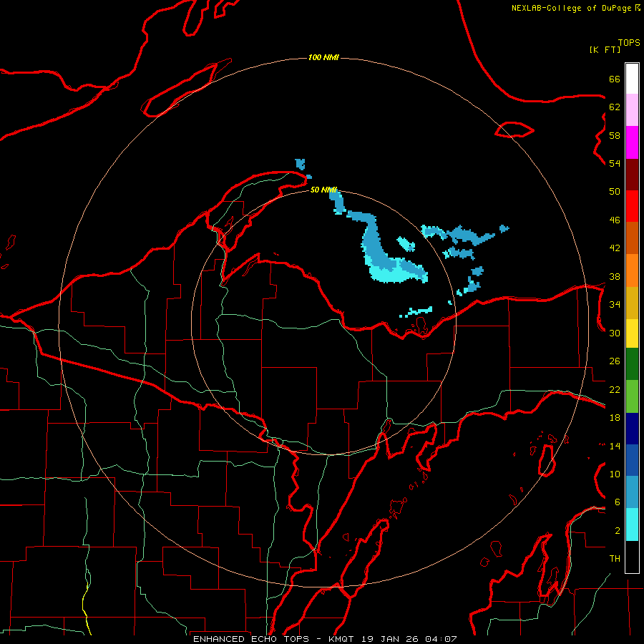
Task: Select the navy 18 color swatch
Action: 632,429
